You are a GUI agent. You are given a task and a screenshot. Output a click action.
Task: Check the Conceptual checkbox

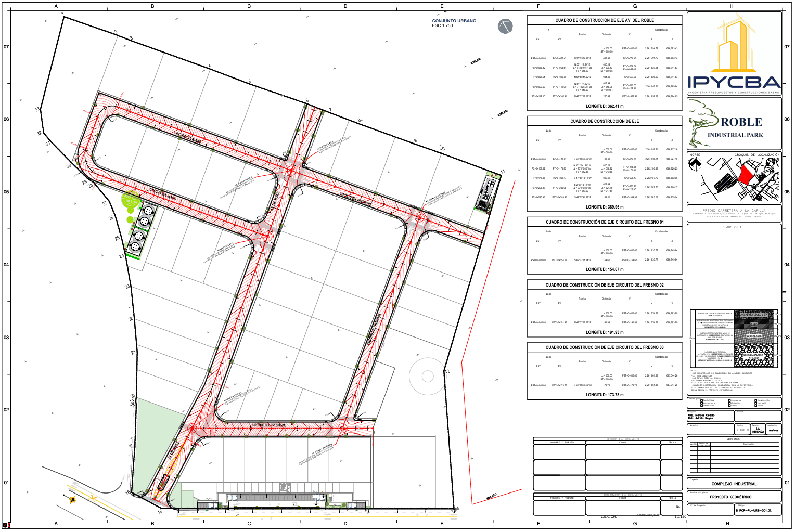click(x=729, y=400)
